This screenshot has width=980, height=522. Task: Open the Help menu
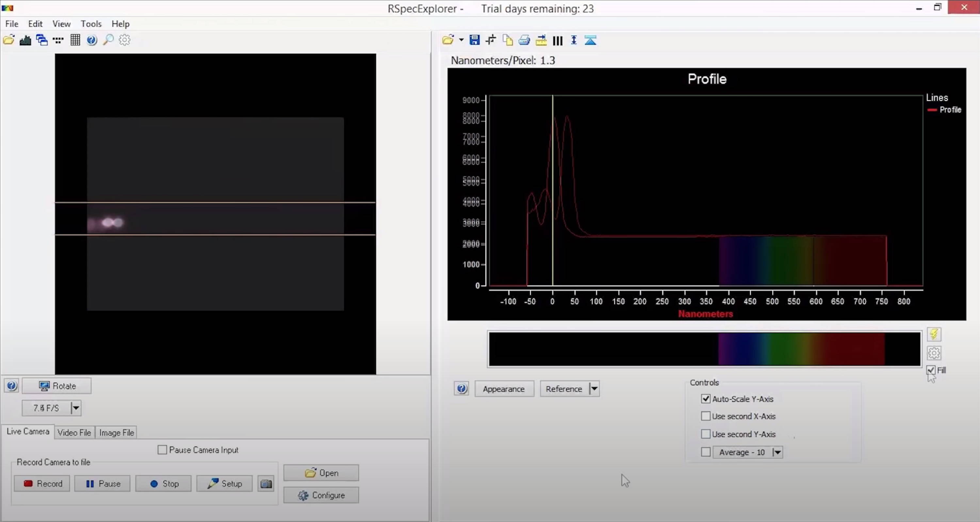120,24
